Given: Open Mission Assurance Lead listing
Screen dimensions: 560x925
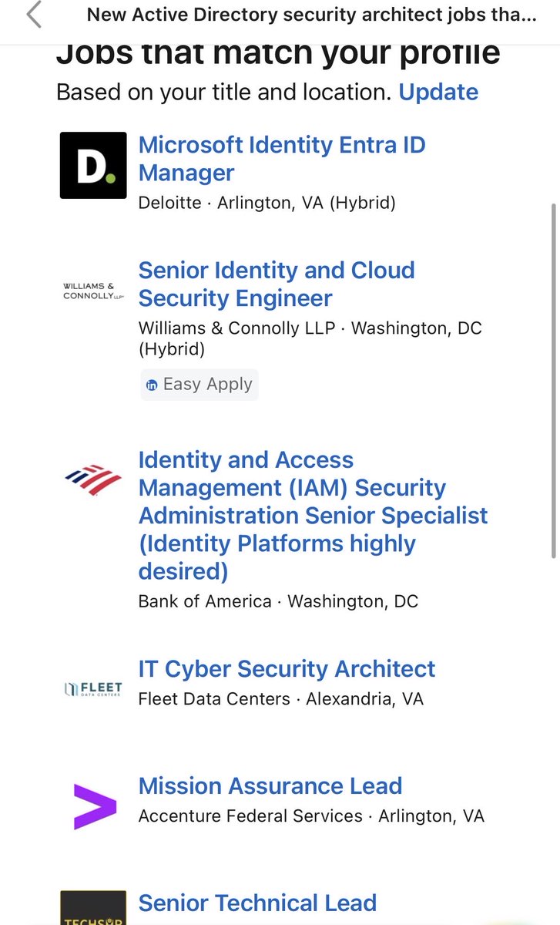Looking at the screenshot, I should 270,786.
